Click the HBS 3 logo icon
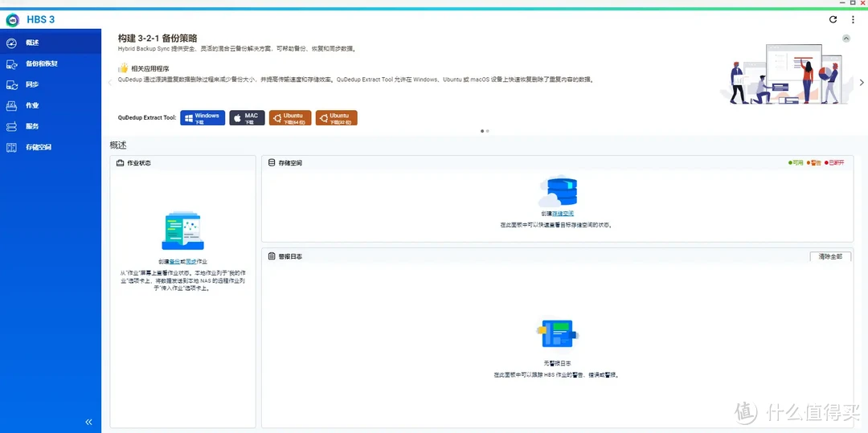 pyautogui.click(x=12, y=20)
